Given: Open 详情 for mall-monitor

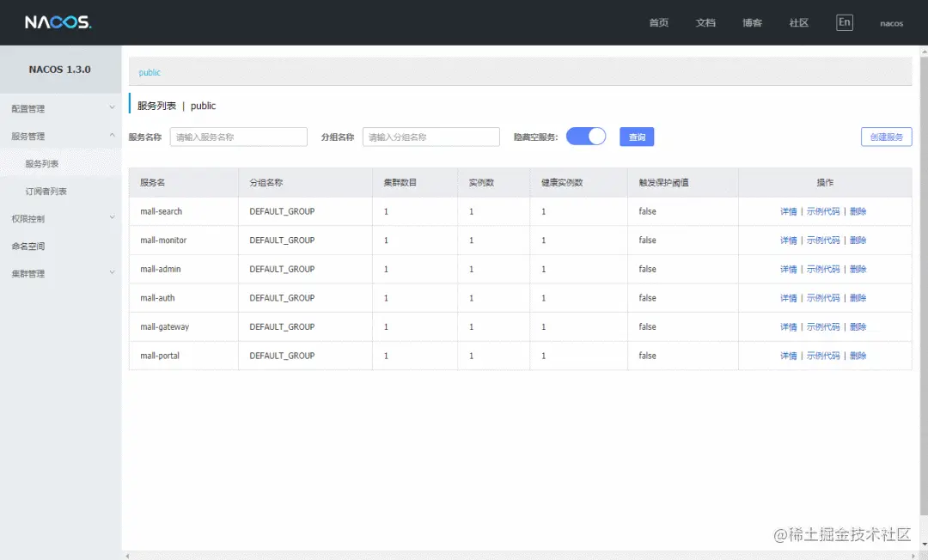Looking at the screenshot, I should tap(788, 240).
